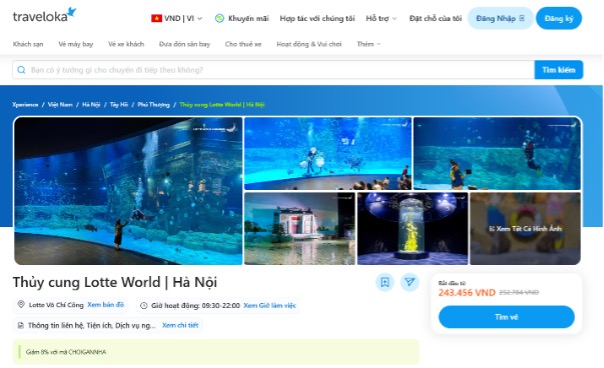Select the Vé máy bay tab
The width and height of the screenshot is (604, 368).
point(76,44)
